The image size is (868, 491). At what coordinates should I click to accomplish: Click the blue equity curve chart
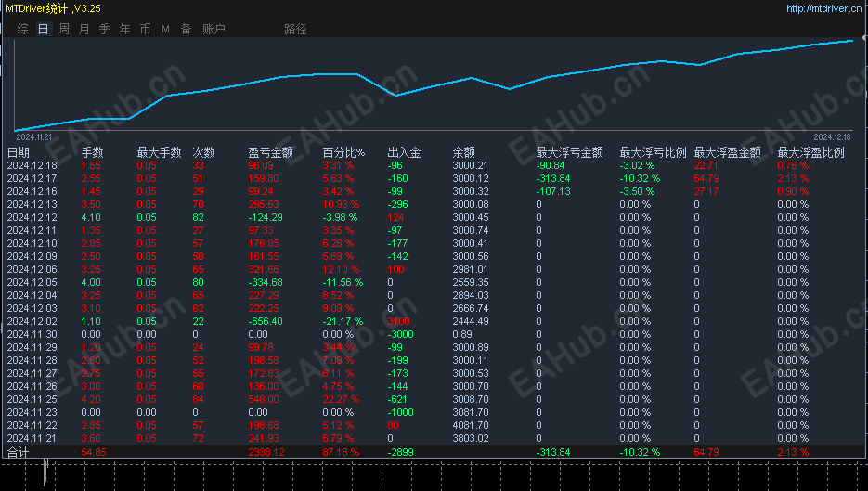coord(434,84)
